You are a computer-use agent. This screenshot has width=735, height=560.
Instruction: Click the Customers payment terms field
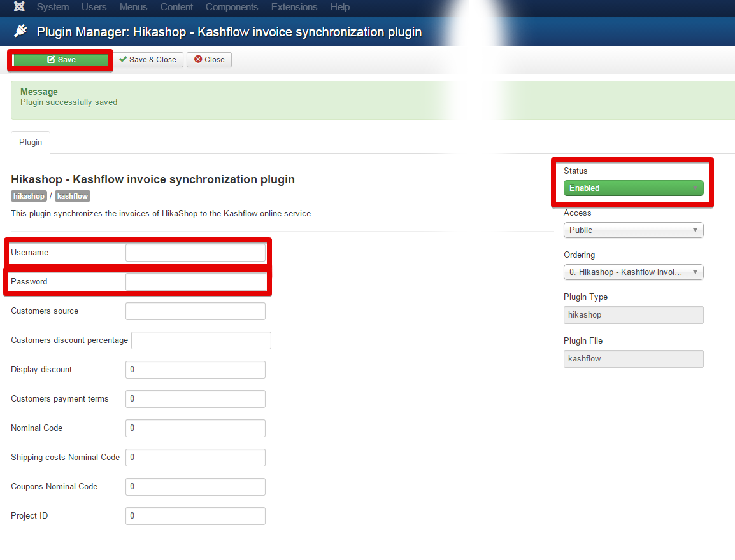pos(196,399)
